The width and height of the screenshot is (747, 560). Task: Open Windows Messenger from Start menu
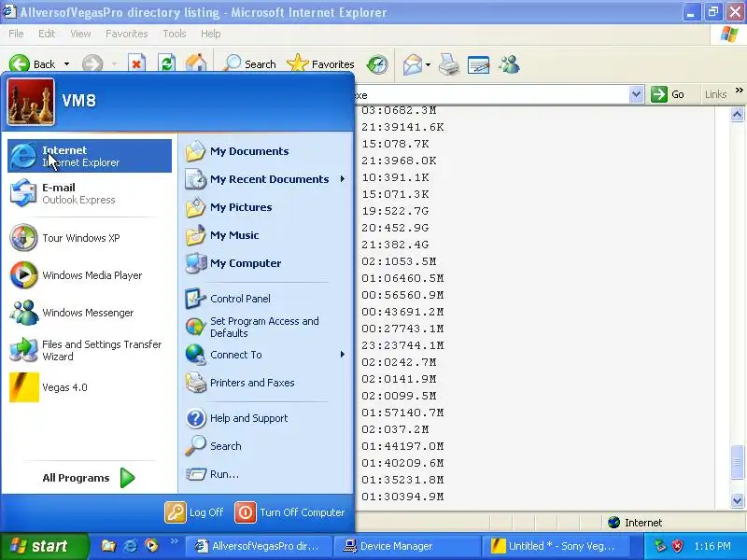[x=90, y=313]
